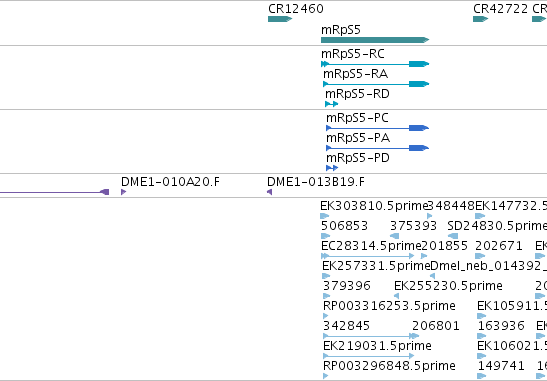Viewport: 547px width, 381px height.
Task: Click the mRpS5-PD short protein arrows
Action: 332,168
